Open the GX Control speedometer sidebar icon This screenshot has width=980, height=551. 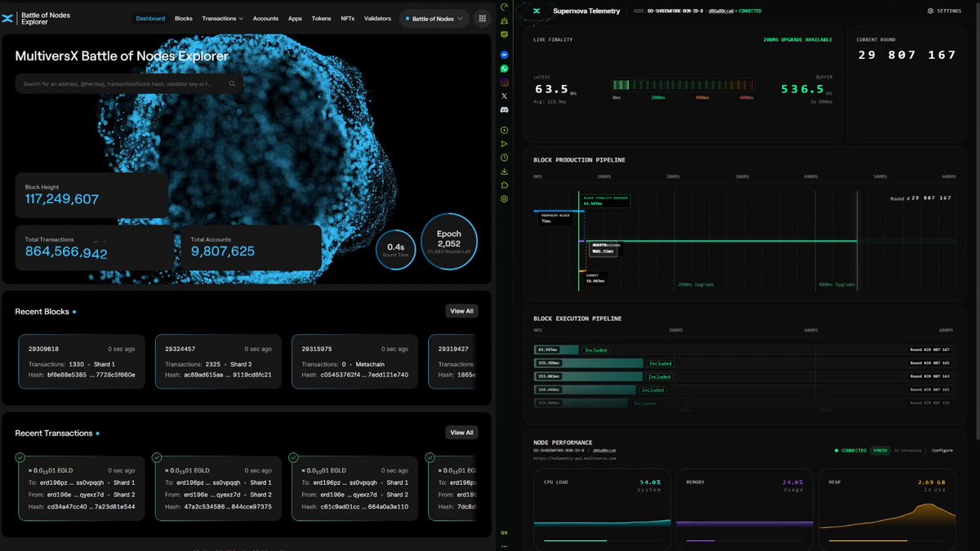coord(505,7)
